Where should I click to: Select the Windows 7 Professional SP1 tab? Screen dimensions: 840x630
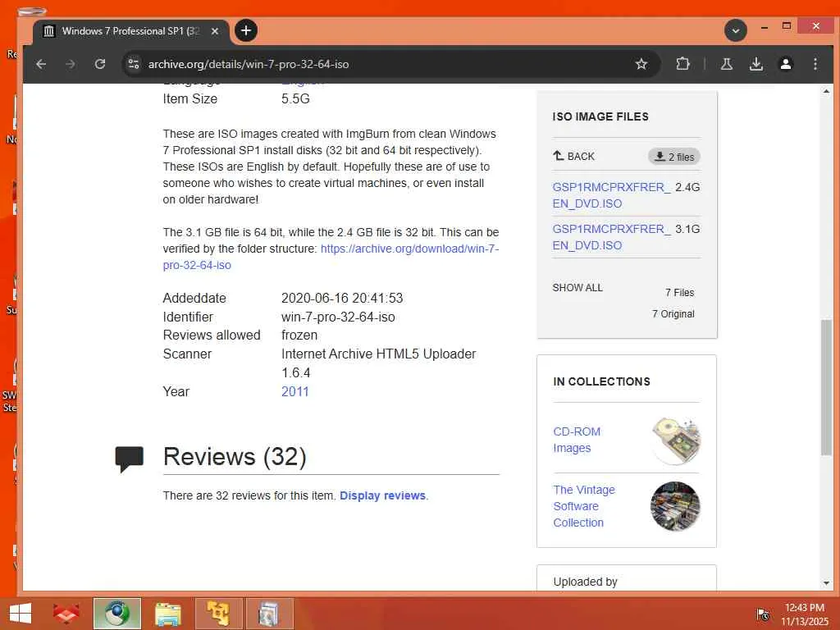tap(131, 31)
